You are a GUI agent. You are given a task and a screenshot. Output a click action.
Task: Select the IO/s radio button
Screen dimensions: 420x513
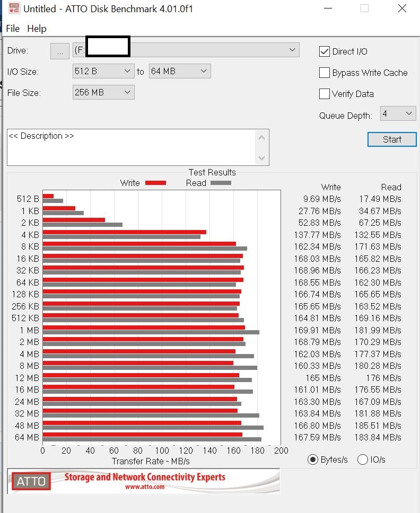pyautogui.click(x=363, y=459)
